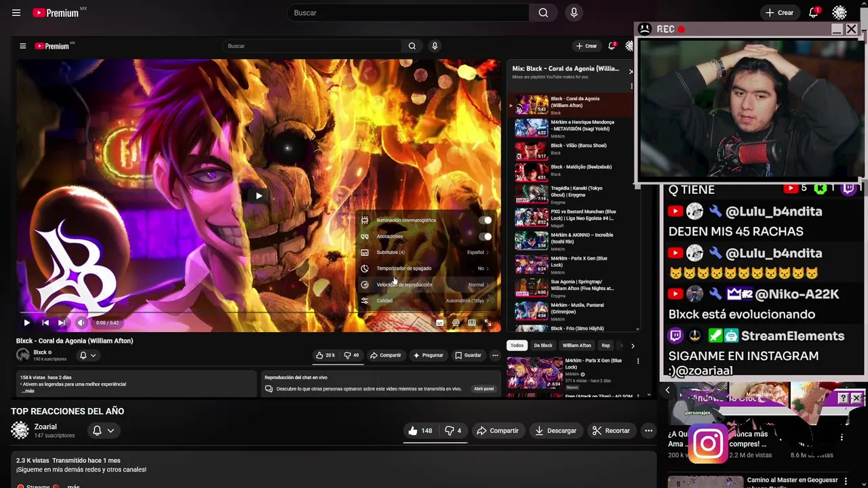Click inner page Crear button
Screen dimensions: 868x488
(587, 46)
